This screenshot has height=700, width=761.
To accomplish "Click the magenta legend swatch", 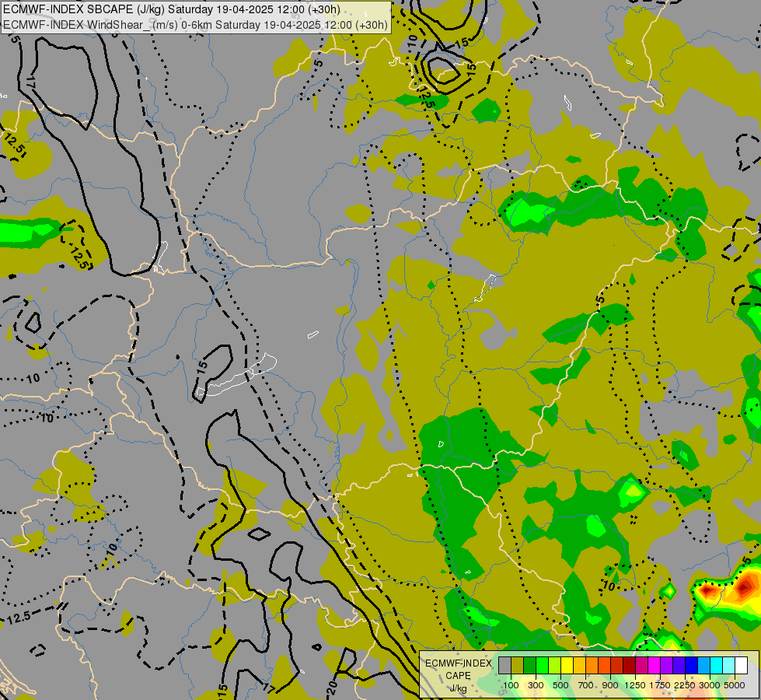I will [x=654, y=665].
